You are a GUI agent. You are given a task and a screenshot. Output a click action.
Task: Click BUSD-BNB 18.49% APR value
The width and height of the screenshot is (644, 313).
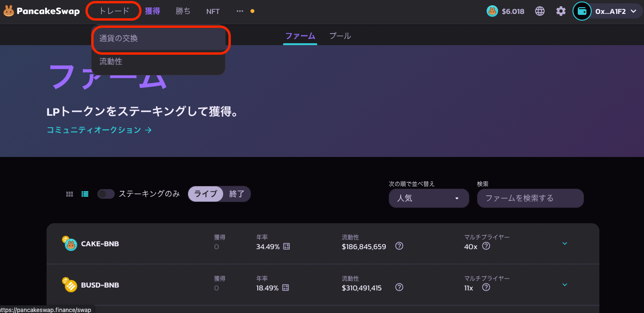[x=267, y=288]
